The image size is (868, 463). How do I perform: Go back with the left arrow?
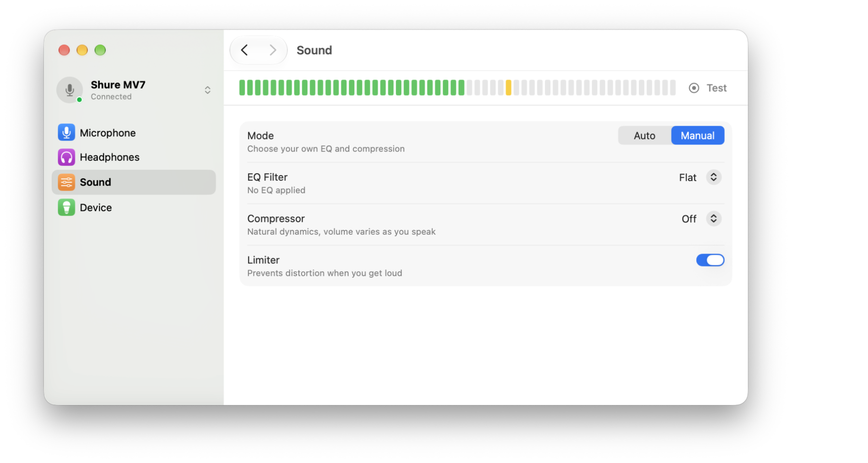244,50
